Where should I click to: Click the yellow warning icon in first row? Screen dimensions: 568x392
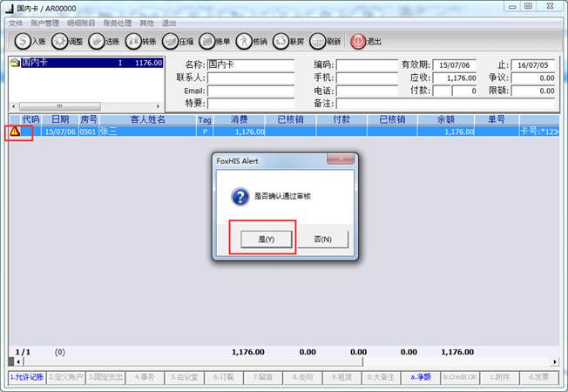pyautogui.click(x=15, y=132)
